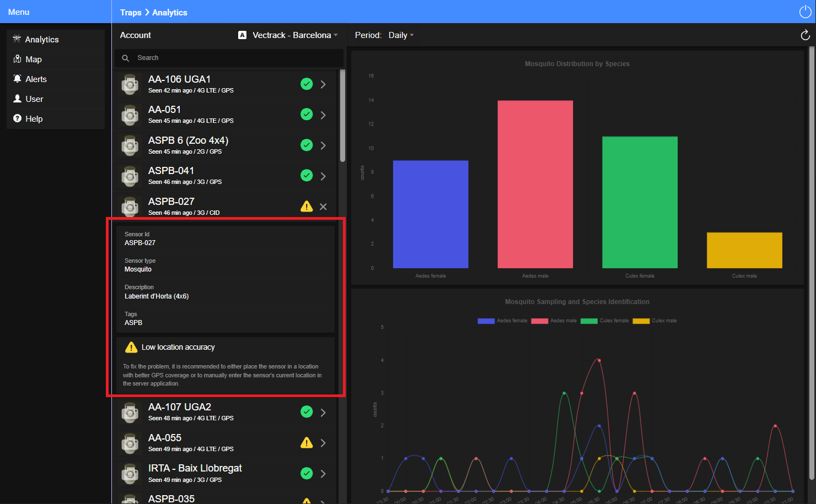Image resolution: width=816 pixels, height=504 pixels.
Task: Click the yellow warning icon on AA-055
Action: tap(307, 442)
